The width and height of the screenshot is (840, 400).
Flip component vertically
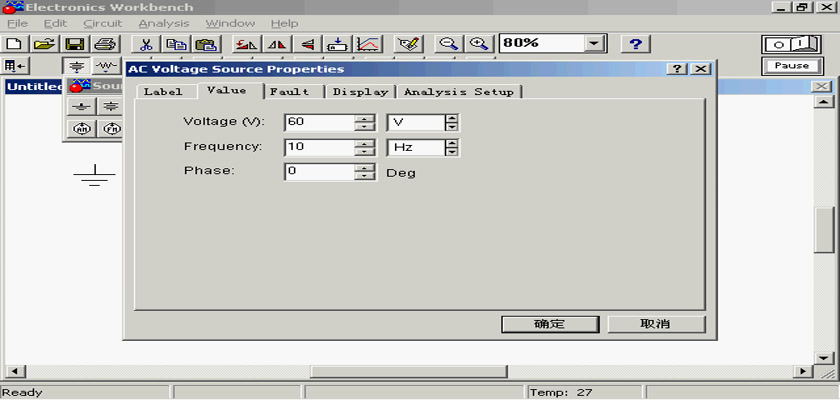307,44
